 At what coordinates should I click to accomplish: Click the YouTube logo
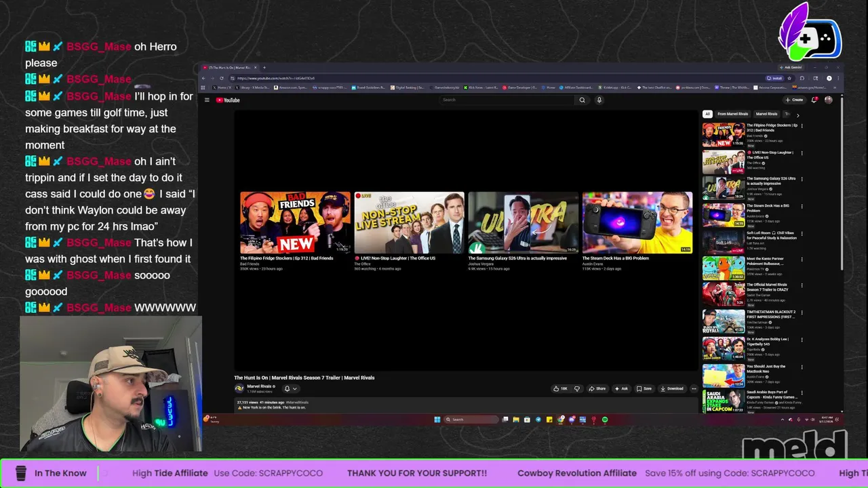228,100
